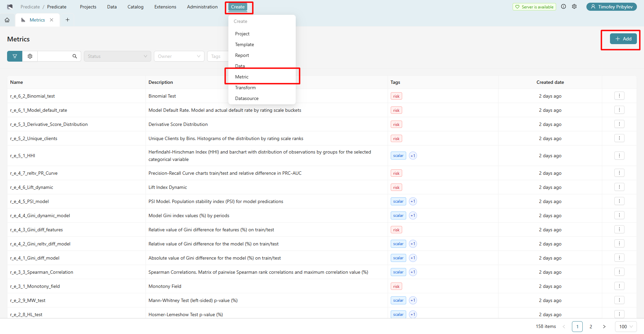Open the Data menu in top bar
This screenshot has width=644, height=334.
click(x=112, y=7)
